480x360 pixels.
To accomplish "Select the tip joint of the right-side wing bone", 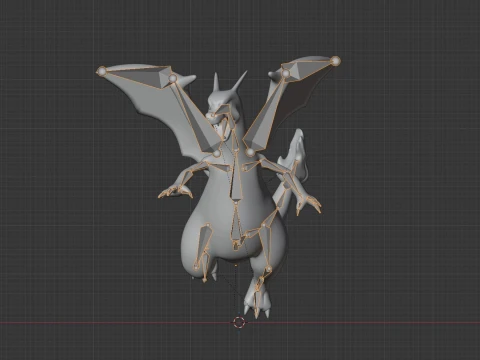I will (336, 61).
